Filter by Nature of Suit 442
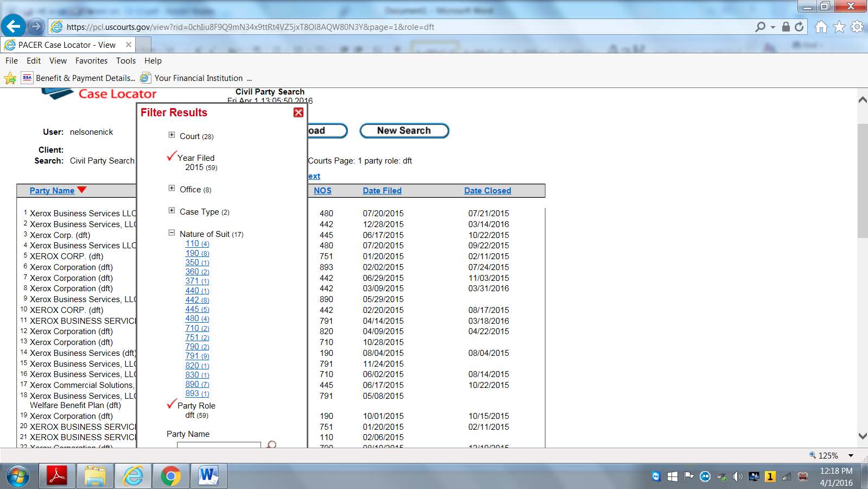868x489 pixels. coord(197,300)
